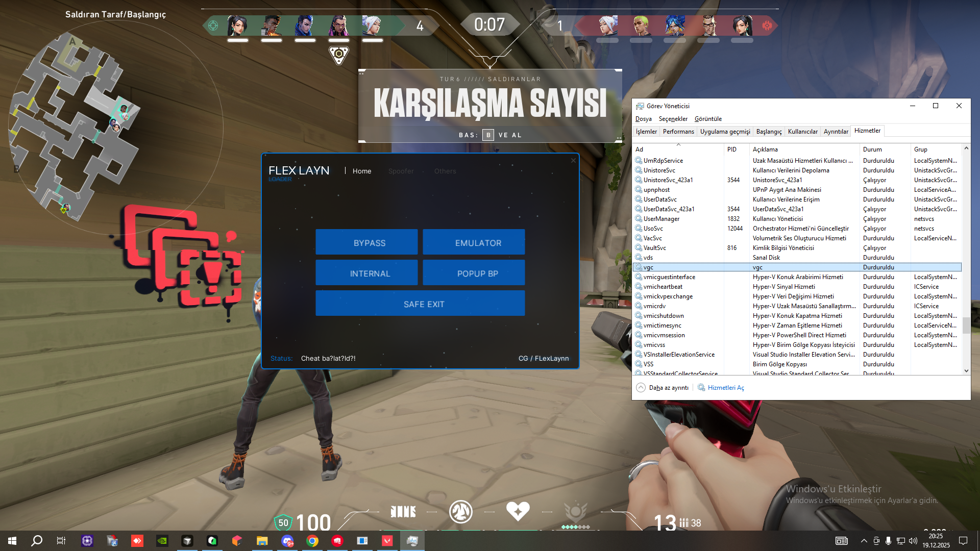
Task: Collapse Task Manager with Daha az ayrıntı
Action: (x=663, y=388)
